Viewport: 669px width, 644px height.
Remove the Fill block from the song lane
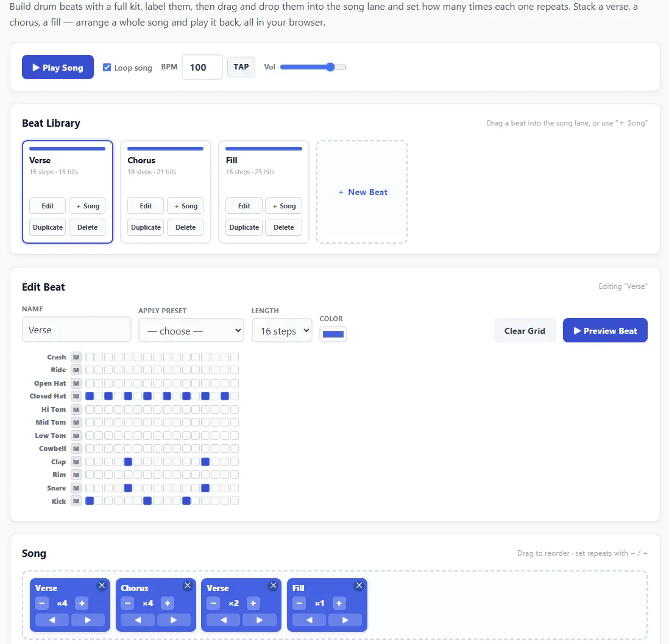coord(359,586)
